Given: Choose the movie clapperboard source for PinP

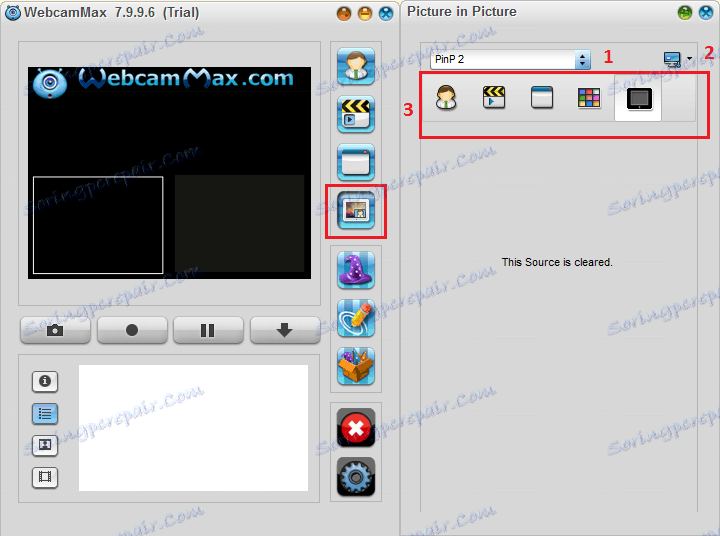Looking at the screenshot, I should click(x=494, y=97).
